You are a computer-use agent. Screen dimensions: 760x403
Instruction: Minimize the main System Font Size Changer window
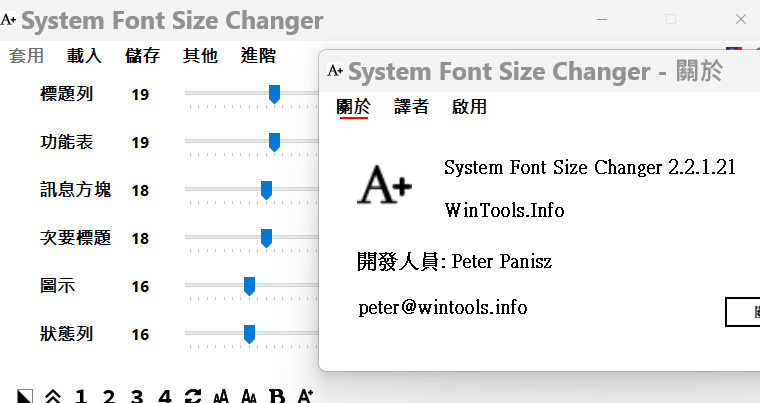(602, 19)
